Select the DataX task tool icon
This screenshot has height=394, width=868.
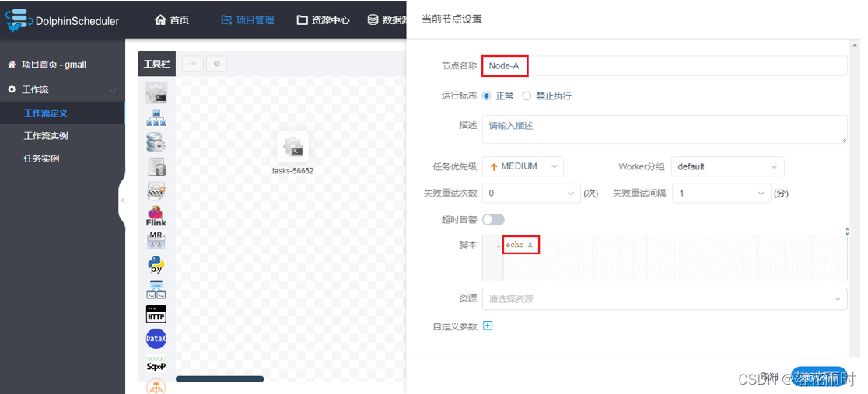coord(156,338)
